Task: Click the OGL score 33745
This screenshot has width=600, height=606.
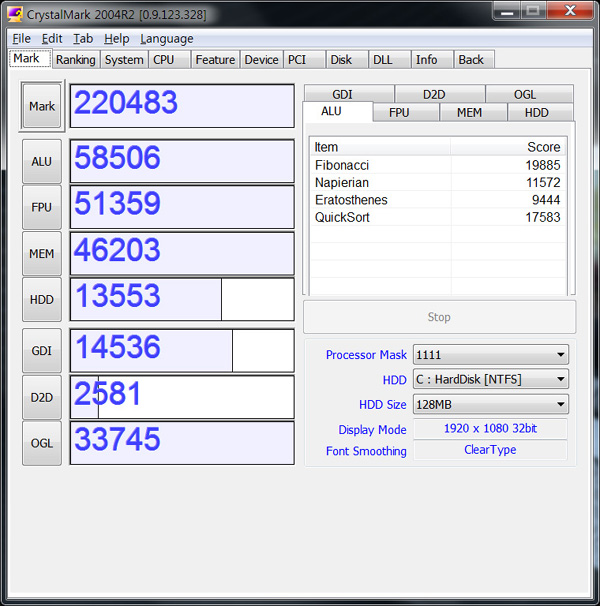Action: [x=182, y=443]
